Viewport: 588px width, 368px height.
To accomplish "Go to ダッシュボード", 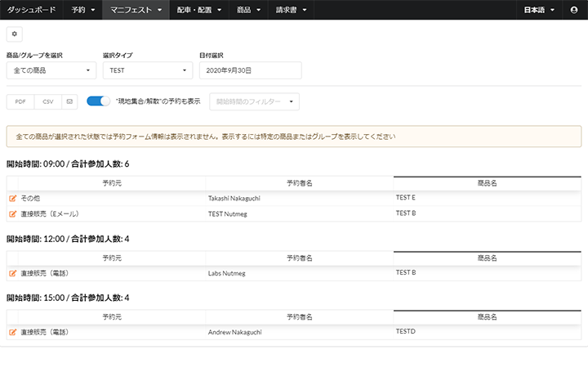I will (x=32, y=10).
